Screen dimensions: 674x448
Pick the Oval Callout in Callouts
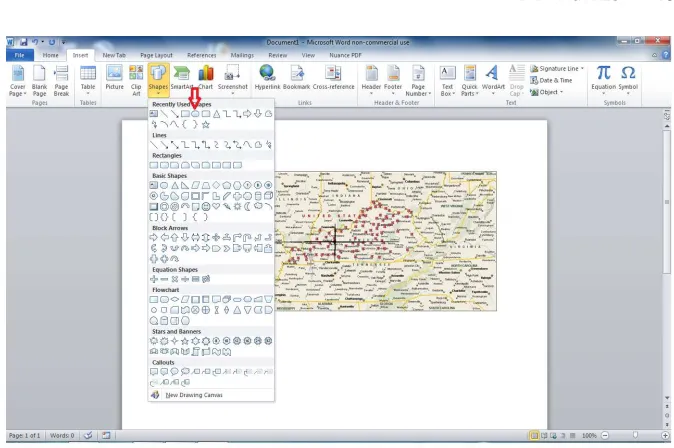point(175,372)
